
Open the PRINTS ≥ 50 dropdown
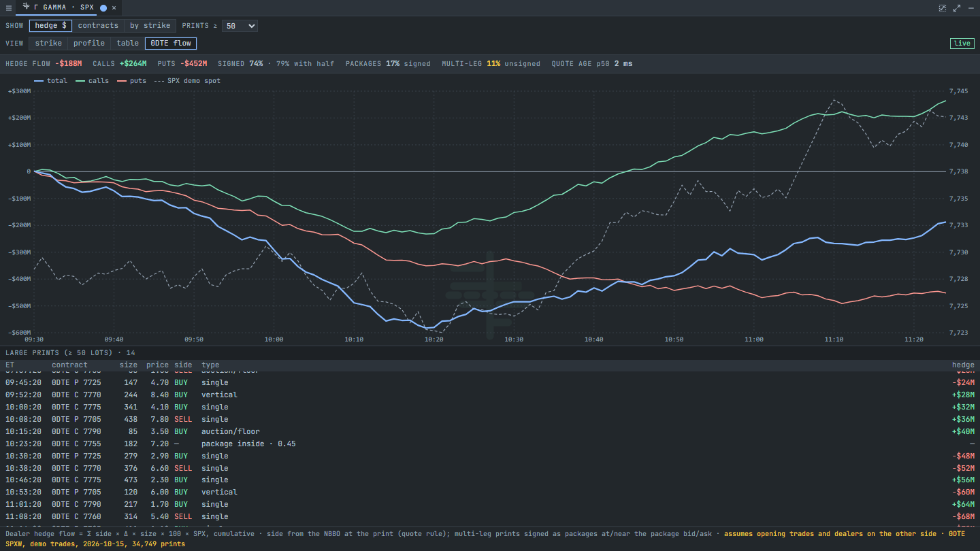coord(240,26)
